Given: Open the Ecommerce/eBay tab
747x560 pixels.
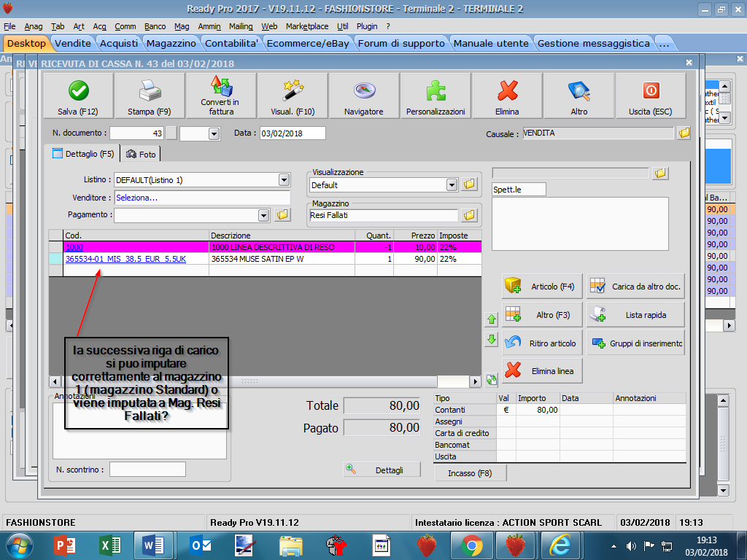Looking at the screenshot, I should click(x=308, y=43).
